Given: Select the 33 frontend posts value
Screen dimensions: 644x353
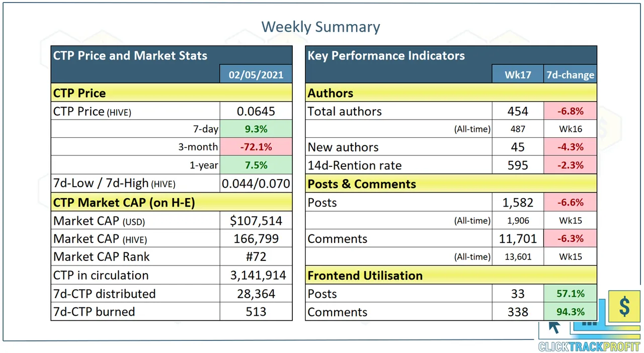Looking at the screenshot, I should (518, 294).
